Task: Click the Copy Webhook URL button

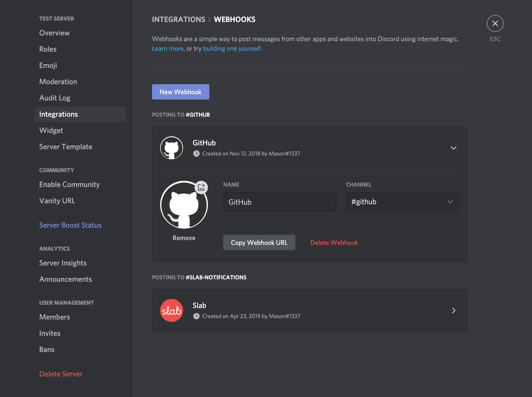Action: point(259,242)
